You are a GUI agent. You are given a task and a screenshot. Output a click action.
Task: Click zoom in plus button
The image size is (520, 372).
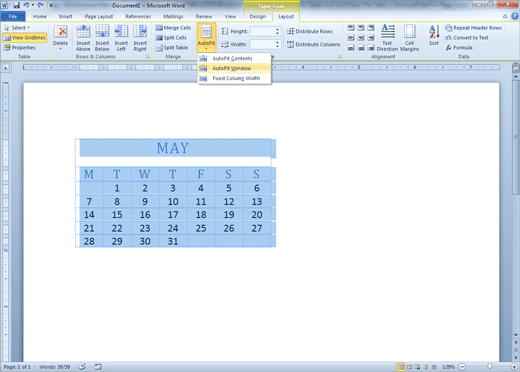[x=514, y=367]
